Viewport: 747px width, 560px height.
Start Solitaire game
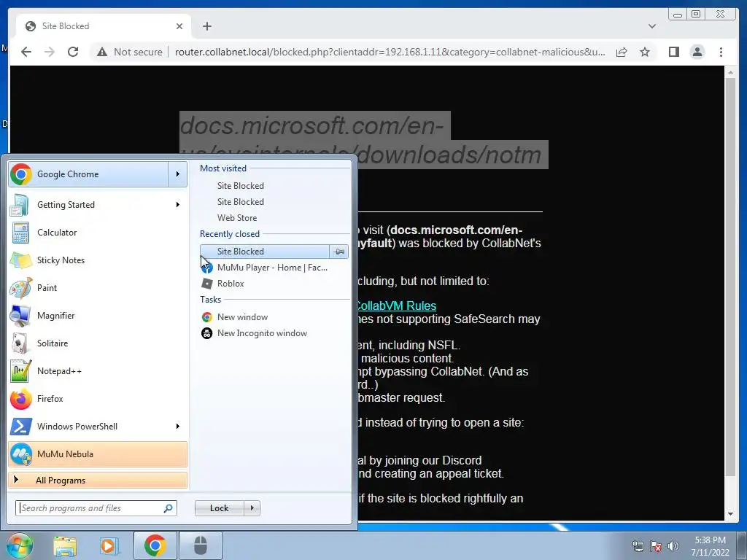[98, 343]
